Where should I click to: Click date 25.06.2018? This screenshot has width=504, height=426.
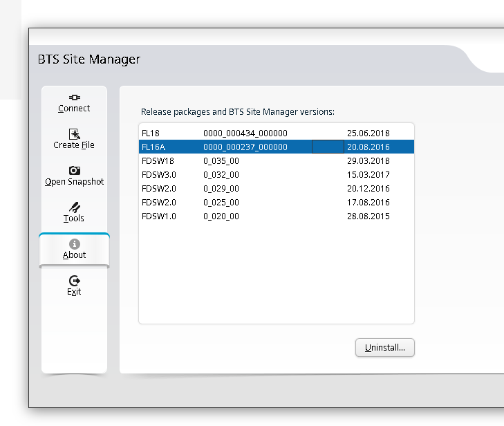pos(368,133)
